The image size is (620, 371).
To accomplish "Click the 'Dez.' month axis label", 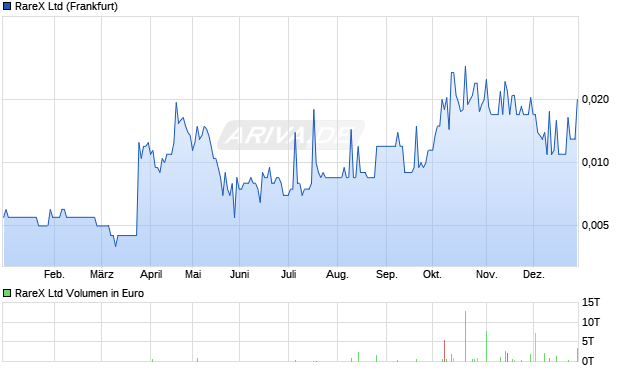I will coord(534,274).
